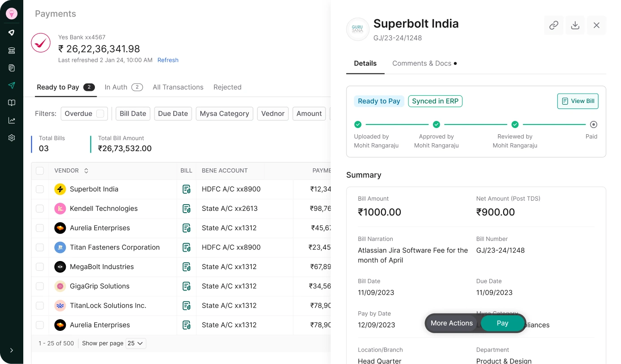Copy the bill link using the link icon
This screenshot has width=621, height=364.
(x=553, y=26)
